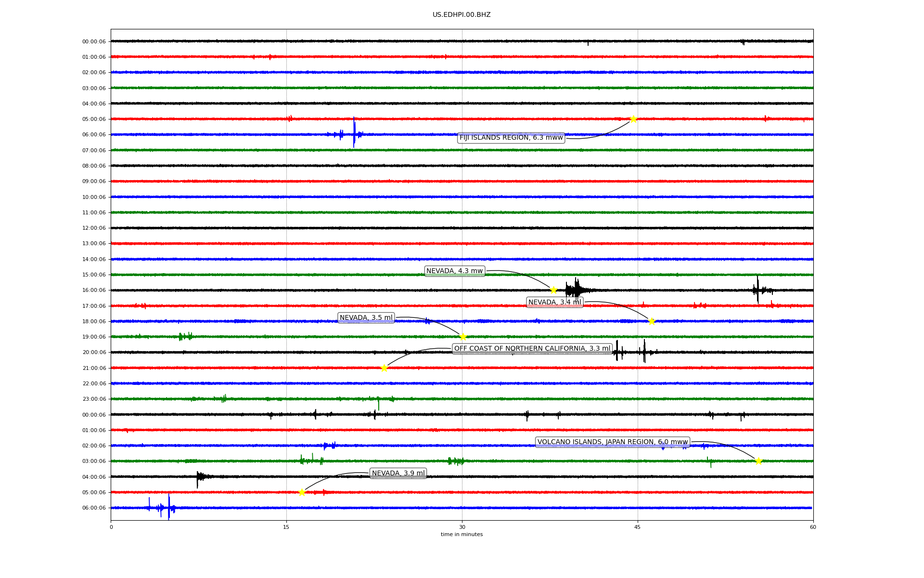The width and height of the screenshot is (924, 578).
Task: Select OFF COAST OF NORTHERN CALIFORNIA label
Action: (532, 349)
